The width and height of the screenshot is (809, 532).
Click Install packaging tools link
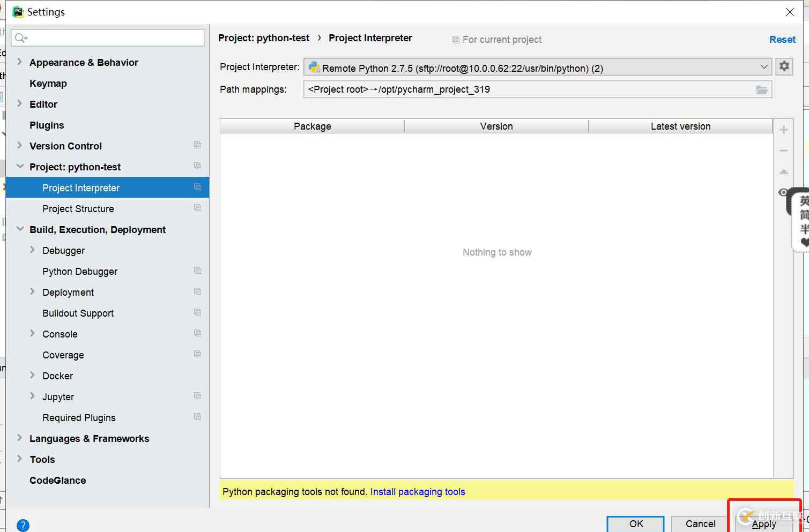coord(418,492)
